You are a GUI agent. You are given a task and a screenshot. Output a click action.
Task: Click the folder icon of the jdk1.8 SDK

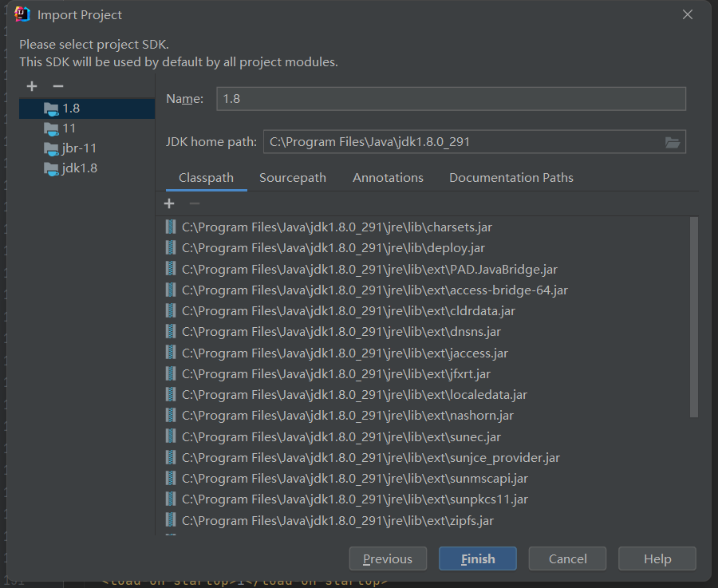coord(51,169)
